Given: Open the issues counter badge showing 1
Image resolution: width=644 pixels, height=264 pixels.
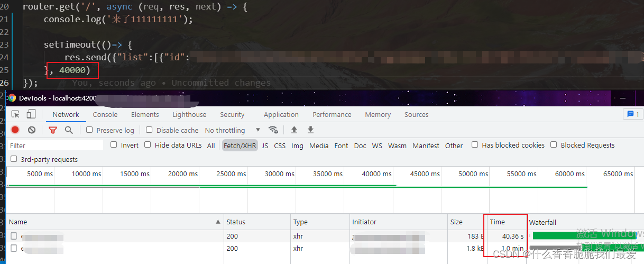Looking at the screenshot, I should coord(632,114).
